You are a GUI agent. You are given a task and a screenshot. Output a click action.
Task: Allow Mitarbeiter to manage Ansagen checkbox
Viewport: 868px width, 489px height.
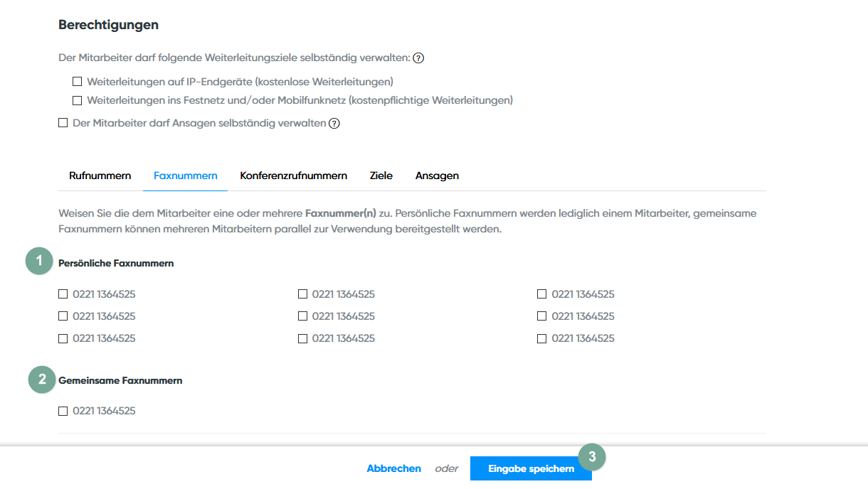coord(63,123)
